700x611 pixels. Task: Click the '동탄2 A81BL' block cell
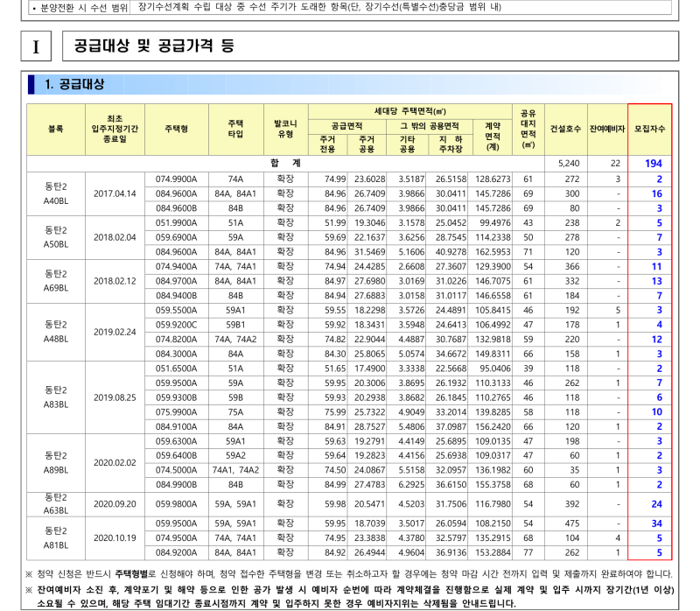coord(56,537)
